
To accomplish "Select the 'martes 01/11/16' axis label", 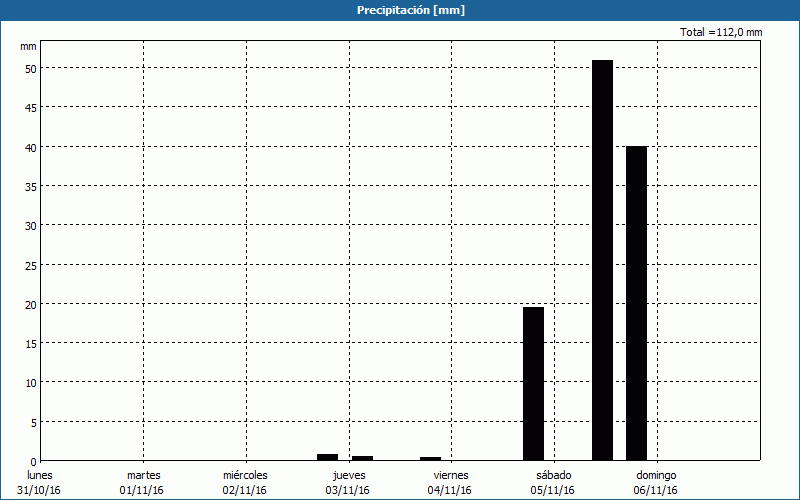I will [143, 483].
